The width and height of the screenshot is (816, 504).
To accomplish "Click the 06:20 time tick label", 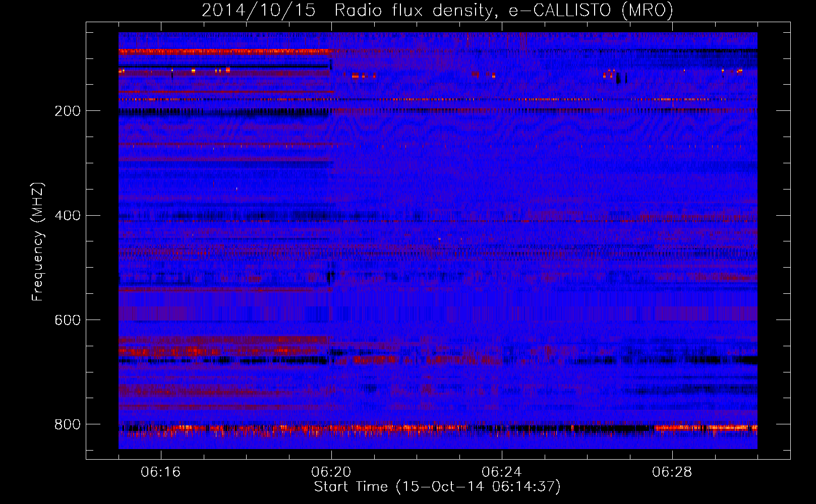I will (331, 472).
